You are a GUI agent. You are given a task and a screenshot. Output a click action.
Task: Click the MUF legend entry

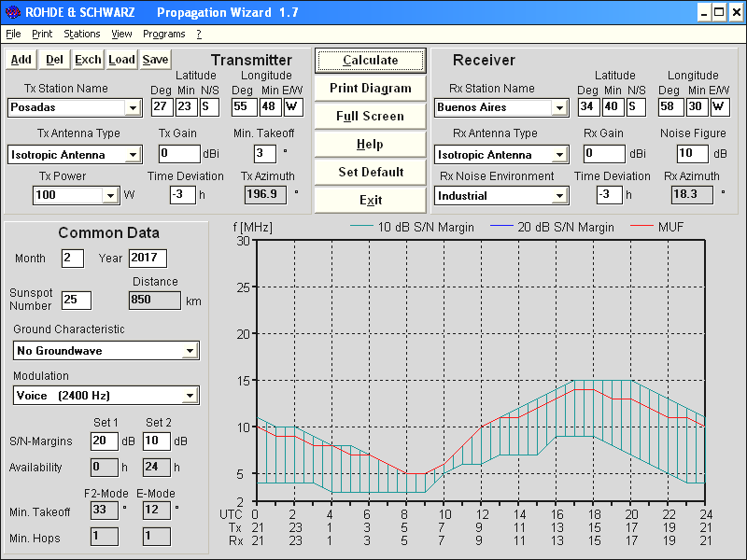coord(657,227)
